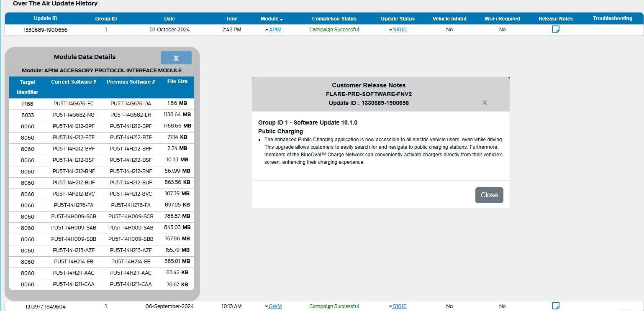Collapse the APIM module details link

pos(273,30)
